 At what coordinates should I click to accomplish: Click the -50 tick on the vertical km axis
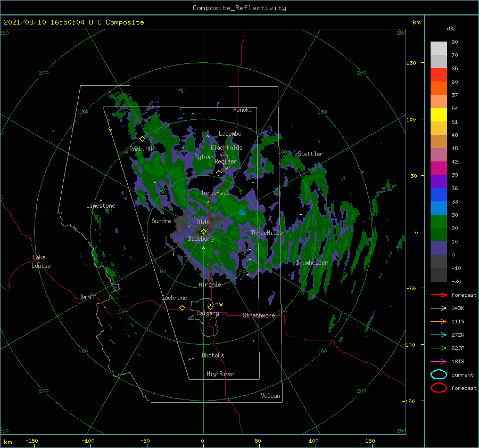(412, 288)
